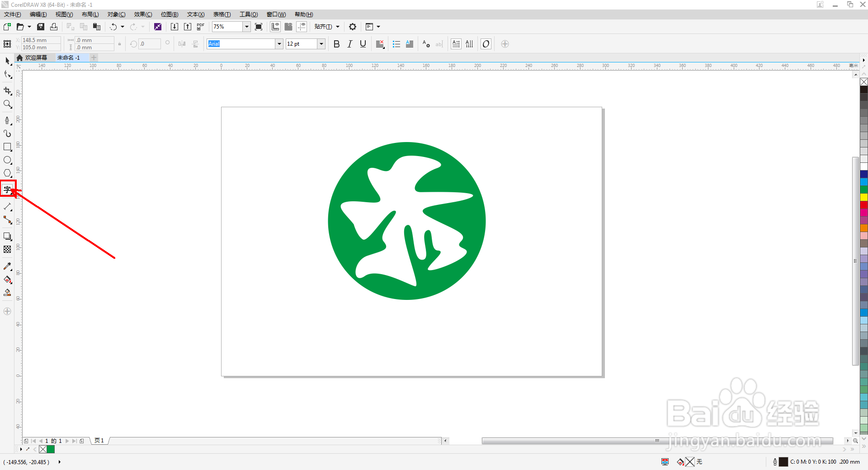Viewport: 868px width, 470px height.
Task: Toggle Show guidelines button
Action: tap(302, 27)
